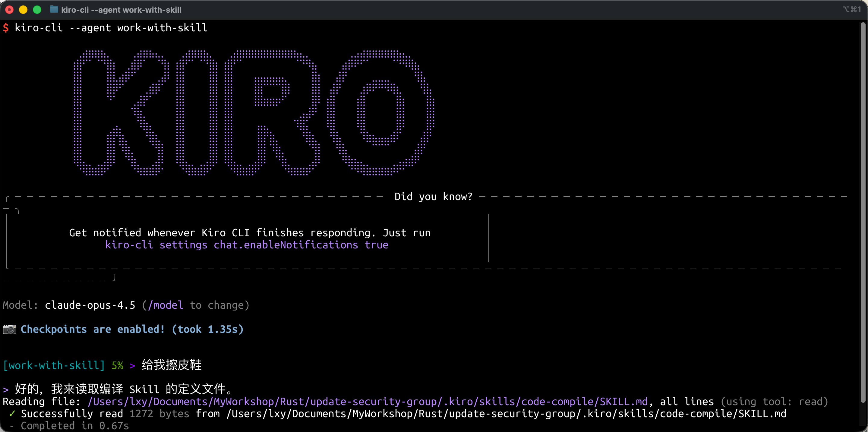Click the window title kiro-cli --agent work-with-skill
The height and width of the screenshot is (432, 868).
pos(121,10)
